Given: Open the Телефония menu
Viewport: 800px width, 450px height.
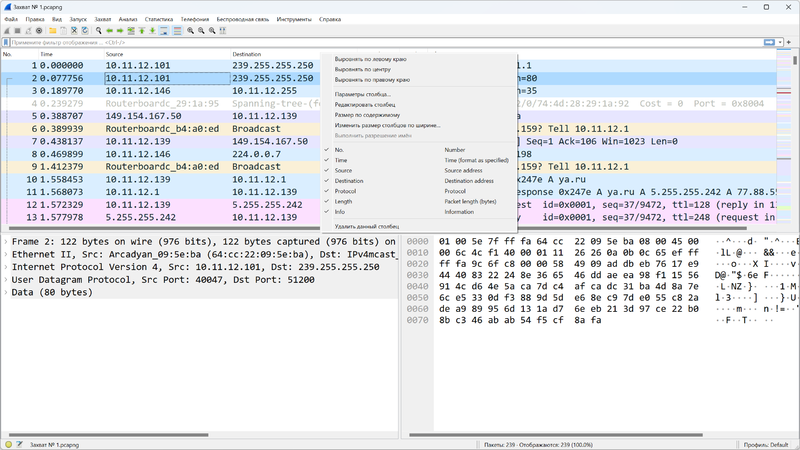Looking at the screenshot, I should [x=194, y=19].
